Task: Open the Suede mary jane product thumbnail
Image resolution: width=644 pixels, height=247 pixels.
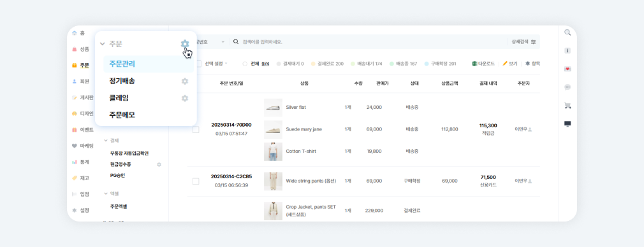Action: pyautogui.click(x=273, y=130)
